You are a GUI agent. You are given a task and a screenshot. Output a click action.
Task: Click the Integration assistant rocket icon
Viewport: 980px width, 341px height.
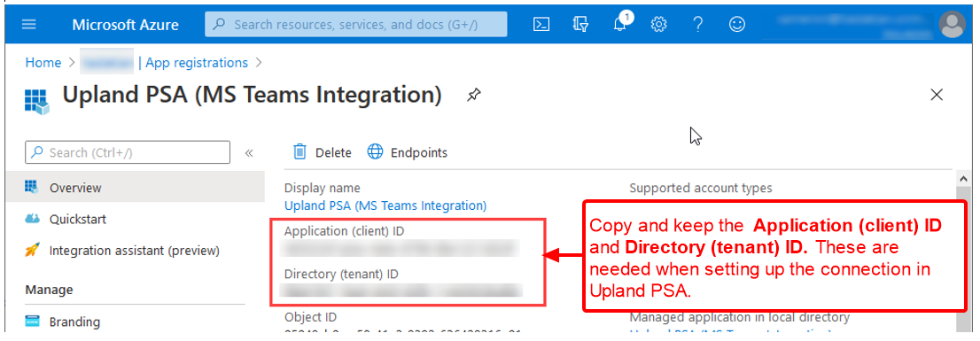(x=32, y=251)
